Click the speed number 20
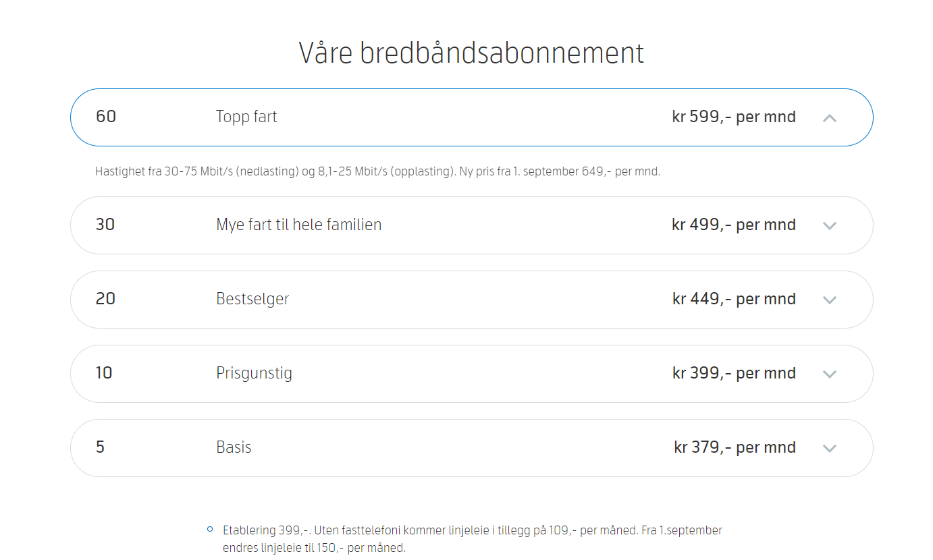 (105, 299)
